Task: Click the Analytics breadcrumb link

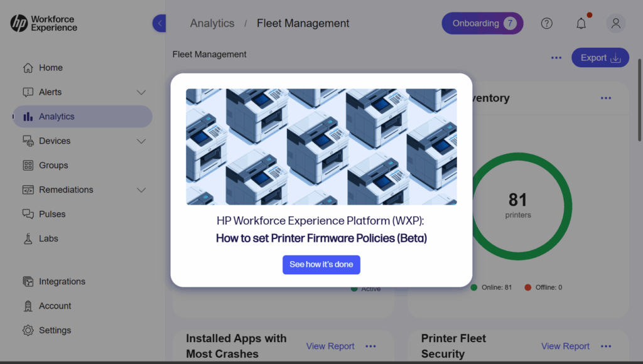Action: coord(212,23)
